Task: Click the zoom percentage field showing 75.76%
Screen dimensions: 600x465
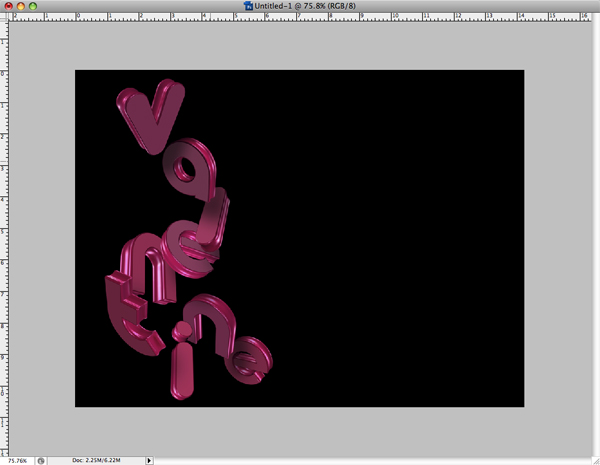Action: coord(18,461)
